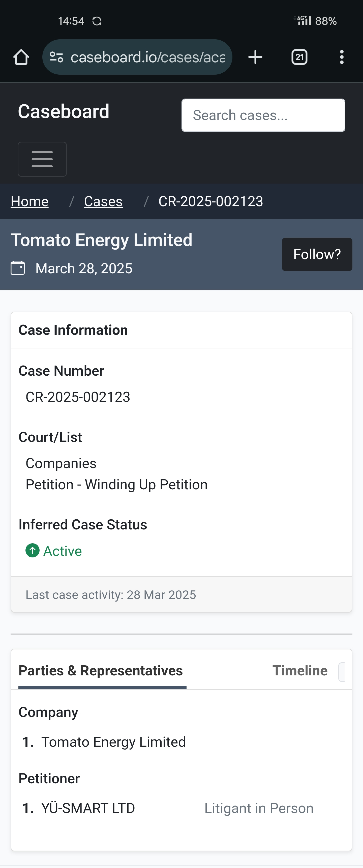Click the Follow? button
The image size is (363, 868).
tap(317, 254)
